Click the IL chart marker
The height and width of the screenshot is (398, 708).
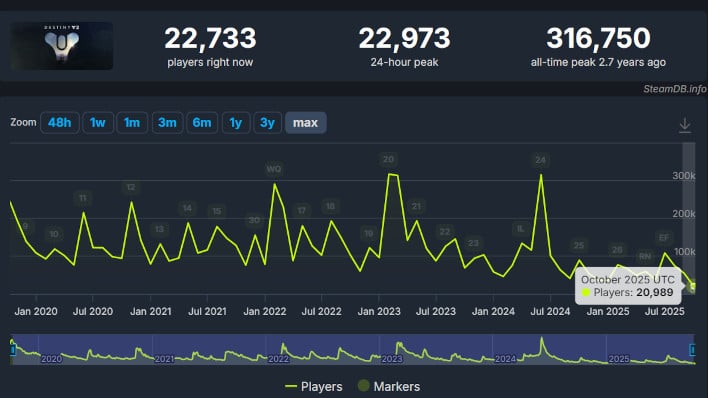click(521, 229)
